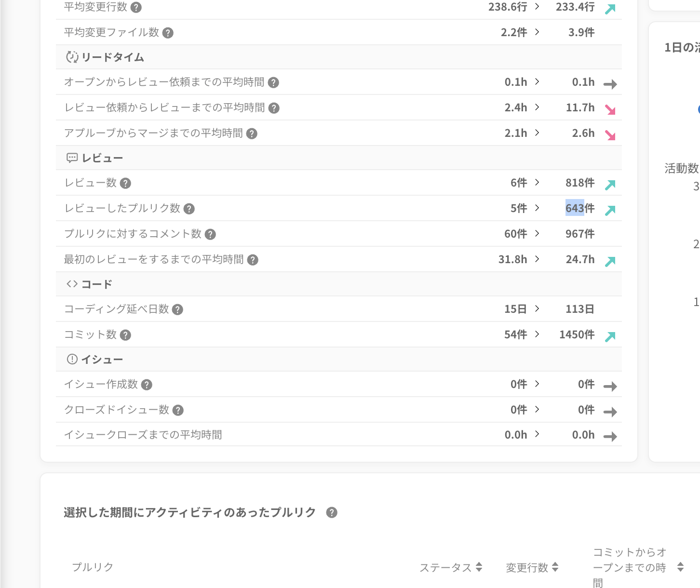
Task: Open help for オープンからレビュー依頼までの平均時間
Action: pos(273,82)
